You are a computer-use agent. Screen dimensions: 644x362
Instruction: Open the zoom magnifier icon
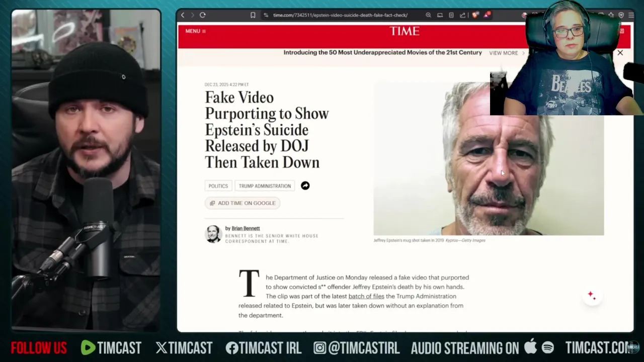(x=428, y=15)
